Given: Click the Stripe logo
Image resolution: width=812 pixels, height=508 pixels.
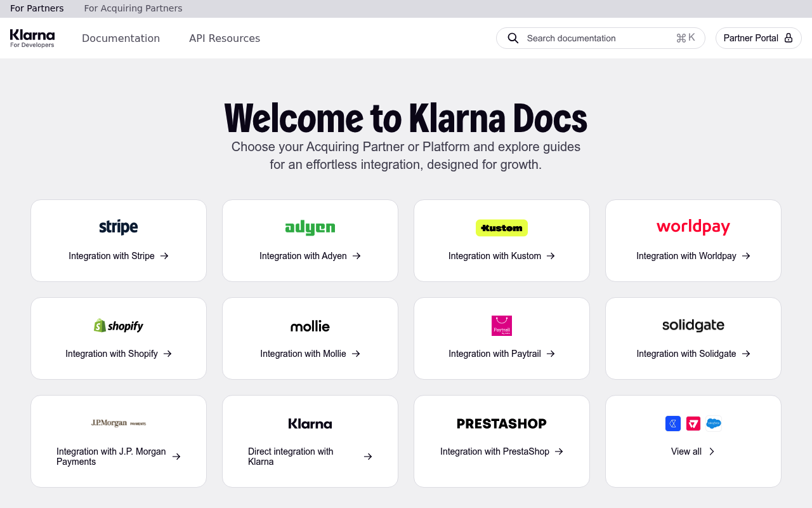Looking at the screenshot, I should click(x=119, y=227).
